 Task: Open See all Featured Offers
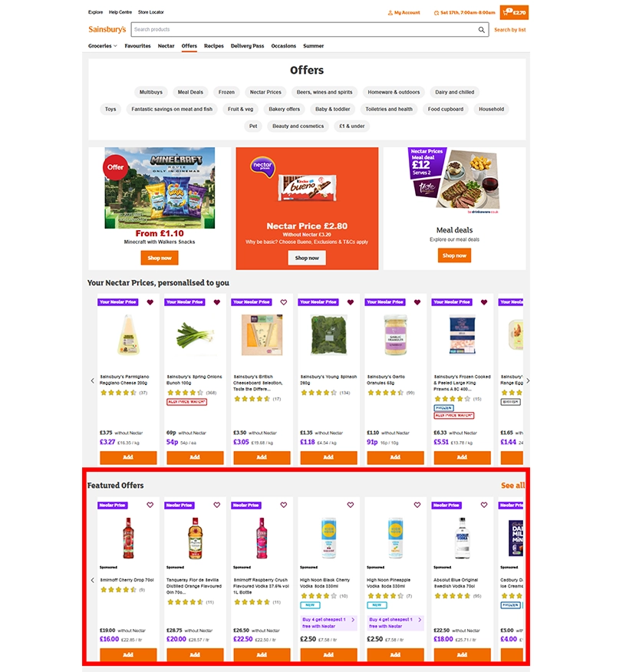click(512, 486)
